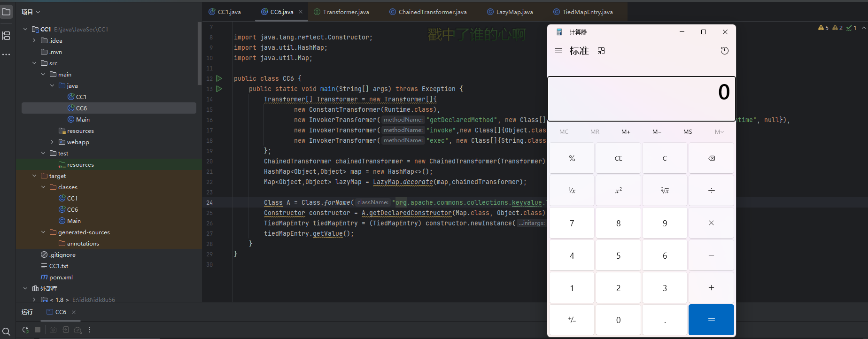The height and width of the screenshot is (339, 868).
Task: Toggle the sign with the +/- key
Action: point(572,320)
